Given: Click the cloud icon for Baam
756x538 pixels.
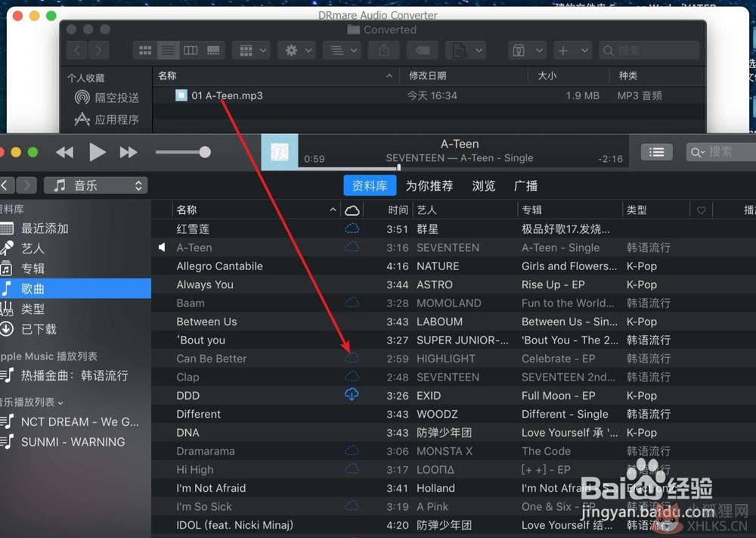Looking at the screenshot, I should pyautogui.click(x=352, y=303).
